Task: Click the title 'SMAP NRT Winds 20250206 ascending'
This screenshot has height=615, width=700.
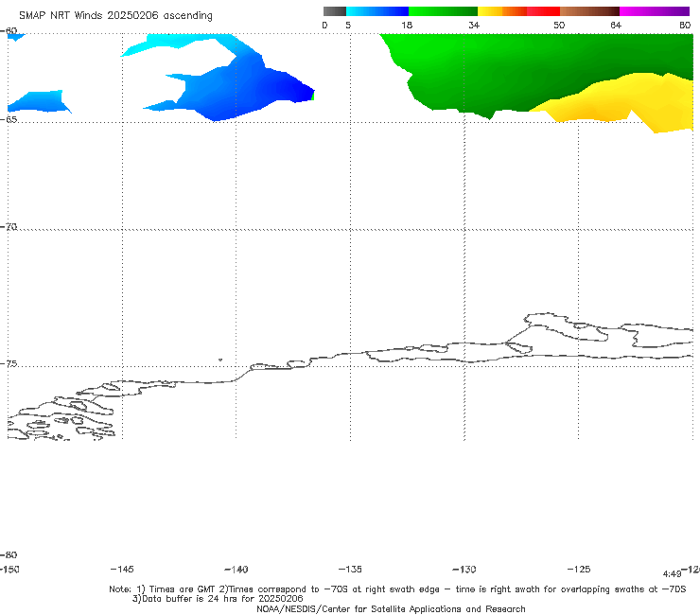Action: pyautogui.click(x=115, y=16)
